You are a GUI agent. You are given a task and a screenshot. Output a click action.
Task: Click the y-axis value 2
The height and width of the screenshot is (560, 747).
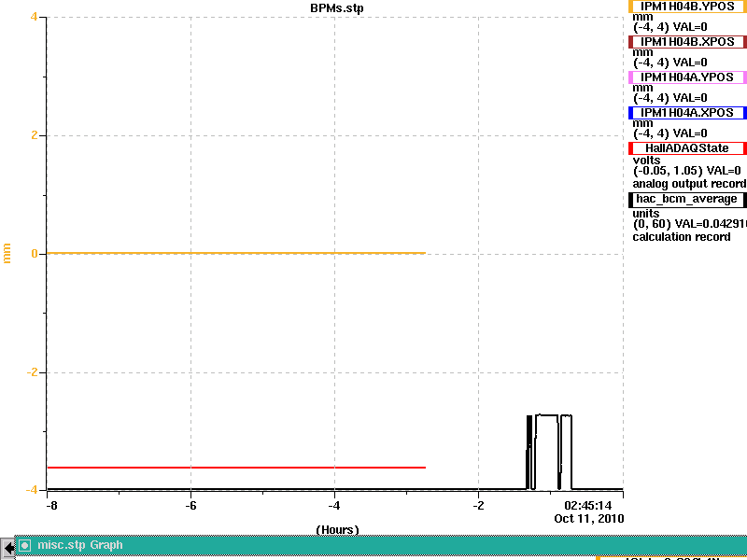pos(34,135)
